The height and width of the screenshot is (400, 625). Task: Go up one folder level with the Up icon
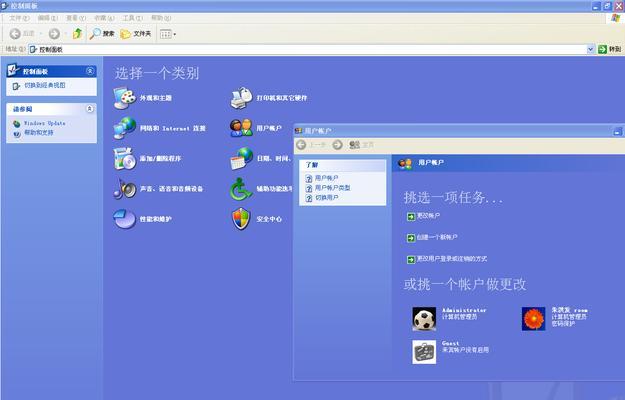pos(77,33)
